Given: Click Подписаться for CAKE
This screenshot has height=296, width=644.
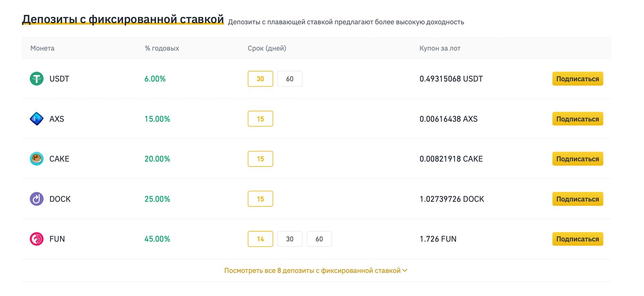Looking at the screenshot, I should pos(577,159).
